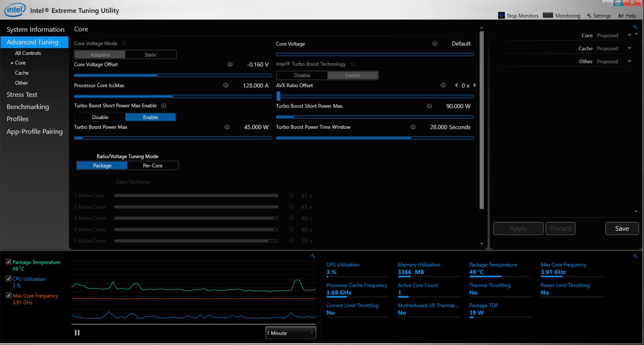Adjust the Core Voltage Offset slider
Image resolution: width=644 pixels, height=345 pixels.
click(x=173, y=75)
